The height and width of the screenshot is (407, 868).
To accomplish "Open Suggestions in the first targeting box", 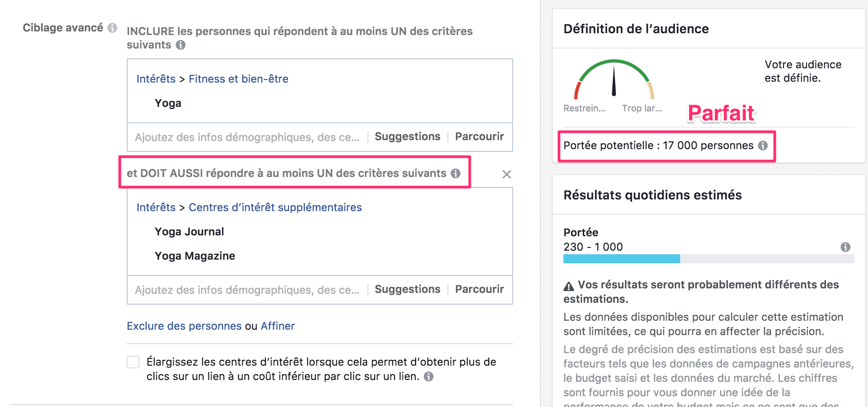I will coord(407,137).
